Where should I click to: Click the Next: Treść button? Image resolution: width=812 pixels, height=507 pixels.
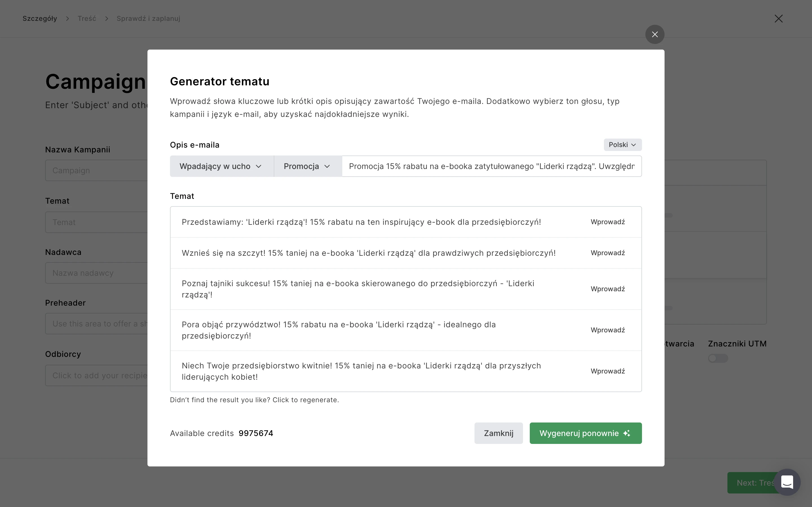tap(750, 483)
